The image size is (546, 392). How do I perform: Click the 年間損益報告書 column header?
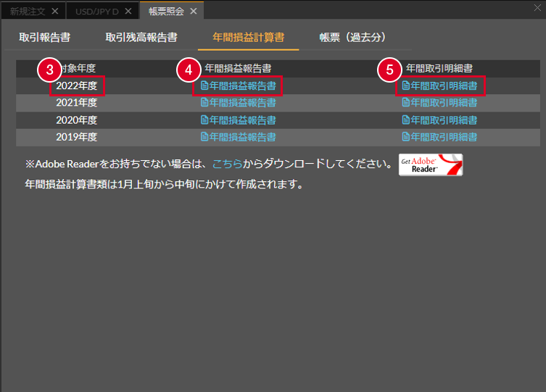(238, 68)
